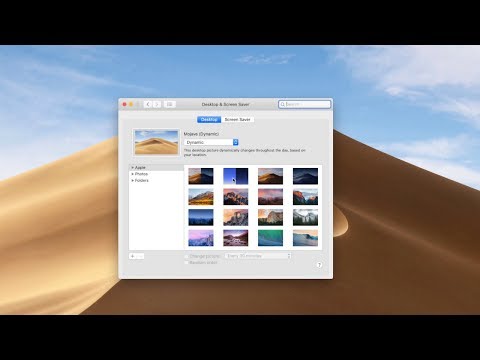This screenshot has height=360, width=480.
Task: Choose the green ocean wave thumbnail
Action: (270, 238)
